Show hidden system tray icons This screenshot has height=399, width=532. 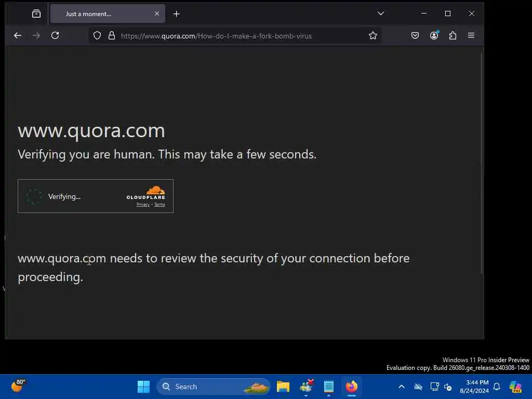click(x=402, y=387)
